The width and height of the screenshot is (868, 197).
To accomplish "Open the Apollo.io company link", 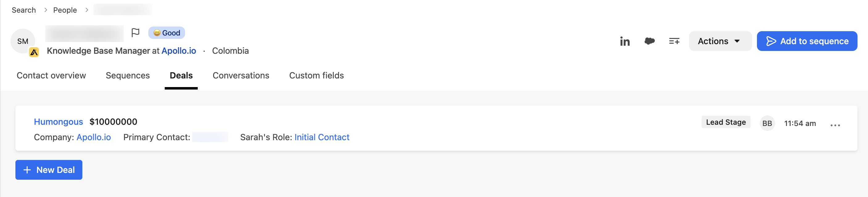I will coord(94,137).
